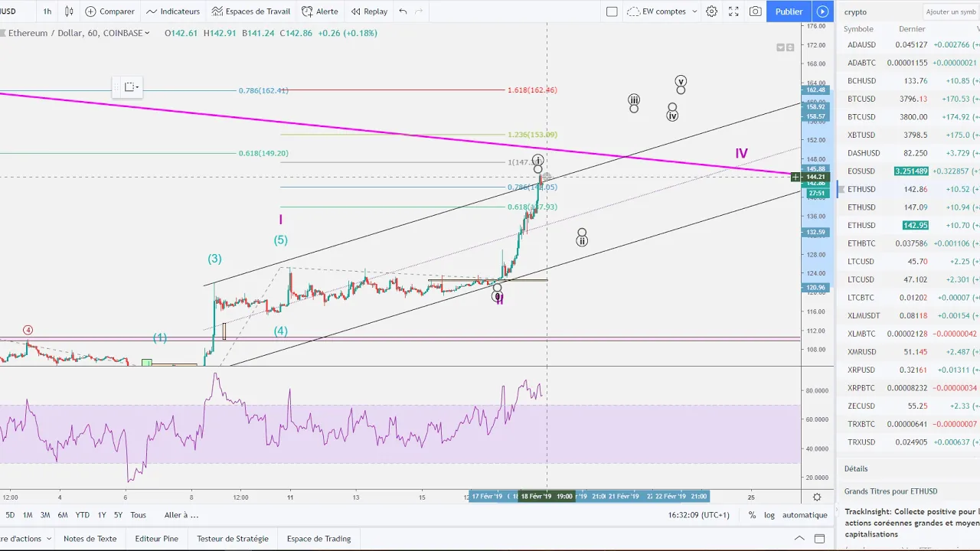The width and height of the screenshot is (980, 551).
Task: Open the EW comptes layout dropdown
Action: [662, 11]
